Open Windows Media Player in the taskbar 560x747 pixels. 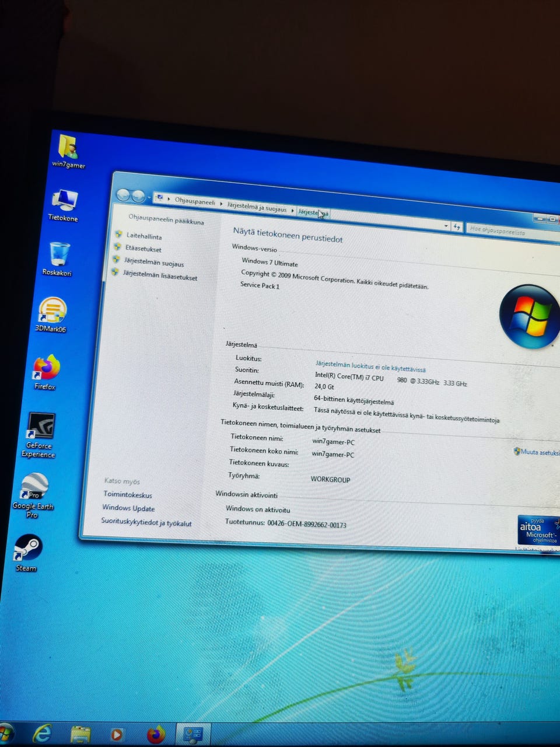point(117,734)
